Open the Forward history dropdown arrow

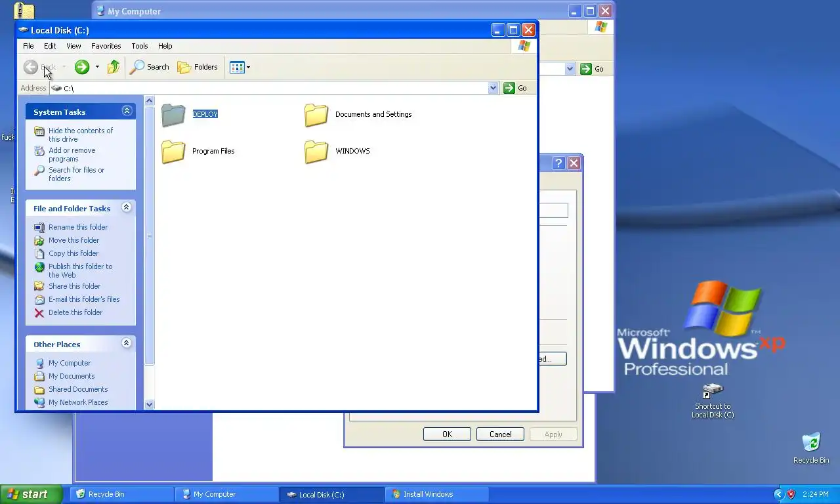(x=97, y=67)
